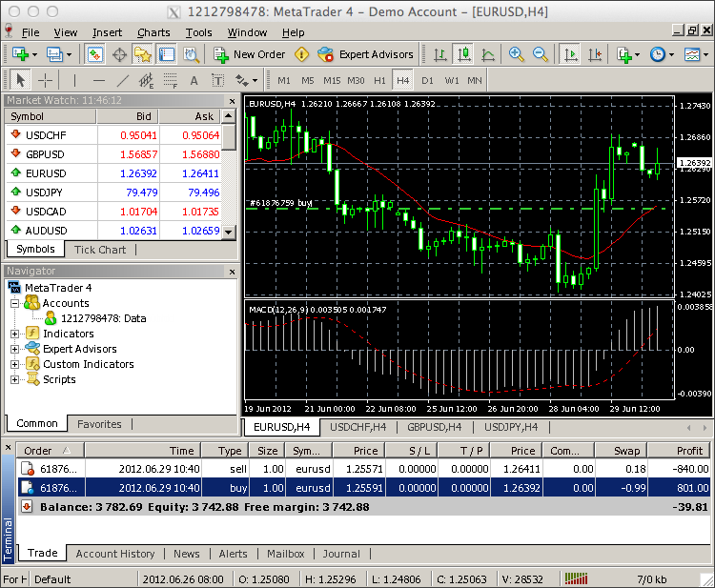Open the Tools menu

199,32
